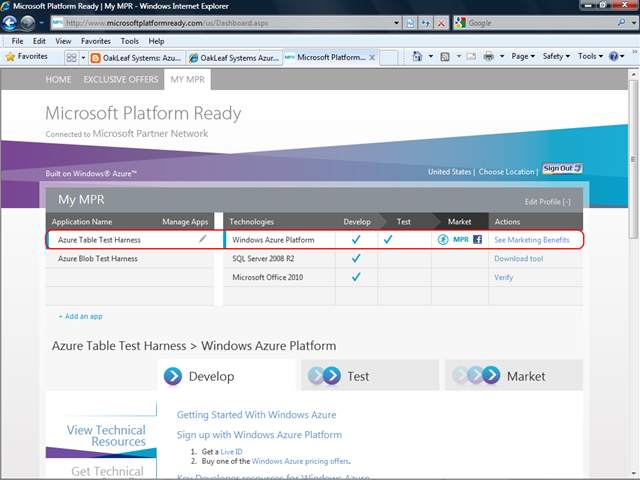Open the Develop stage tab
This screenshot has height=480, width=640.
coord(227,376)
